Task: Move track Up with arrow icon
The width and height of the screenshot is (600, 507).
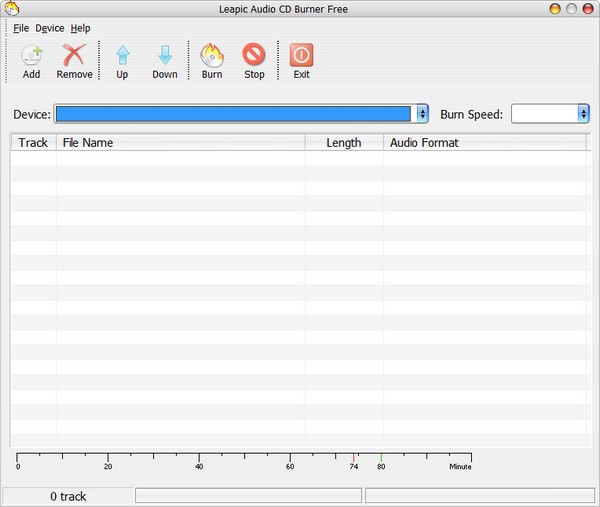Action: [122, 55]
